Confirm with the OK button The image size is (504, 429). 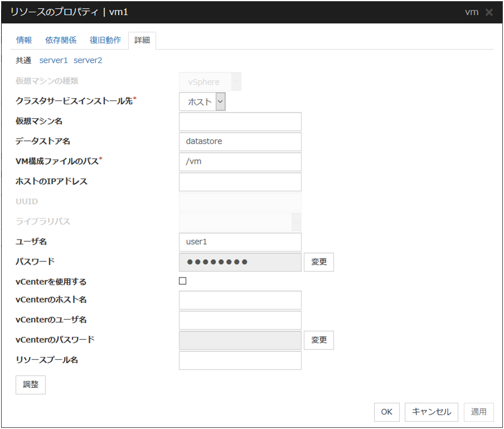386,412
